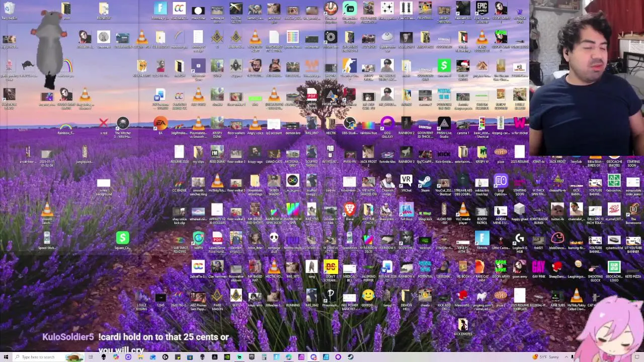The width and height of the screenshot is (644, 362).
Task: Open the Windows Start menu
Action: click(x=6, y=357)
